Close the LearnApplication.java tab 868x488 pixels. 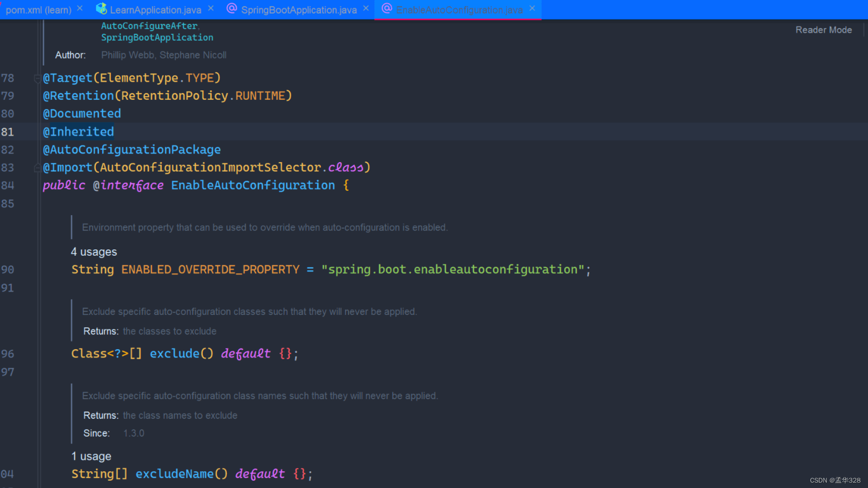[211, 8]
